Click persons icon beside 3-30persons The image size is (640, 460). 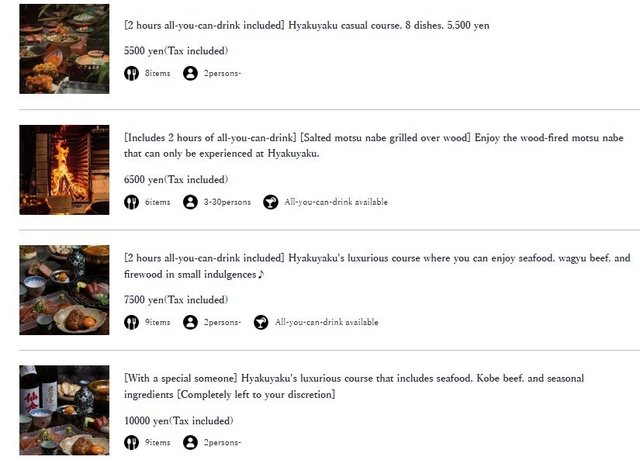tap(190, 202)
